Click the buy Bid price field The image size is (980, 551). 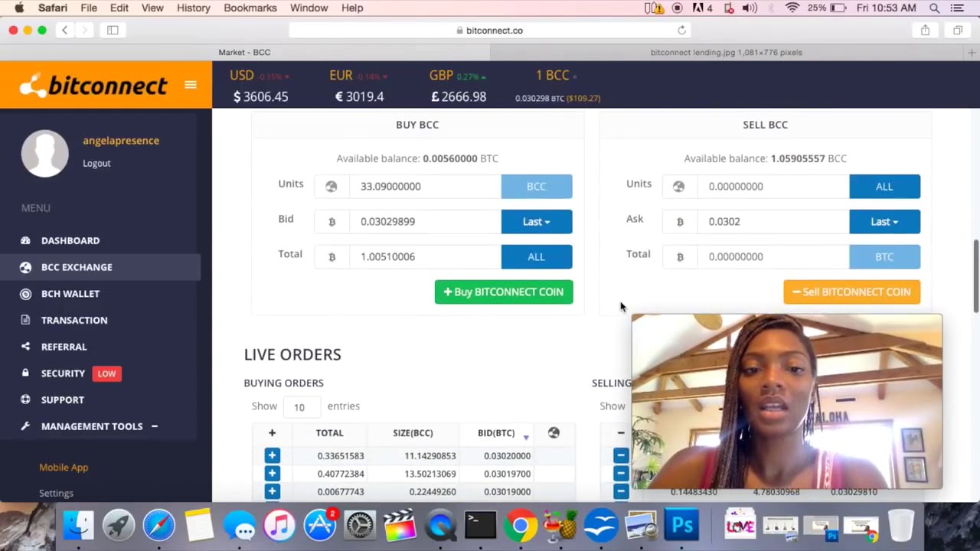click(425, 221)
